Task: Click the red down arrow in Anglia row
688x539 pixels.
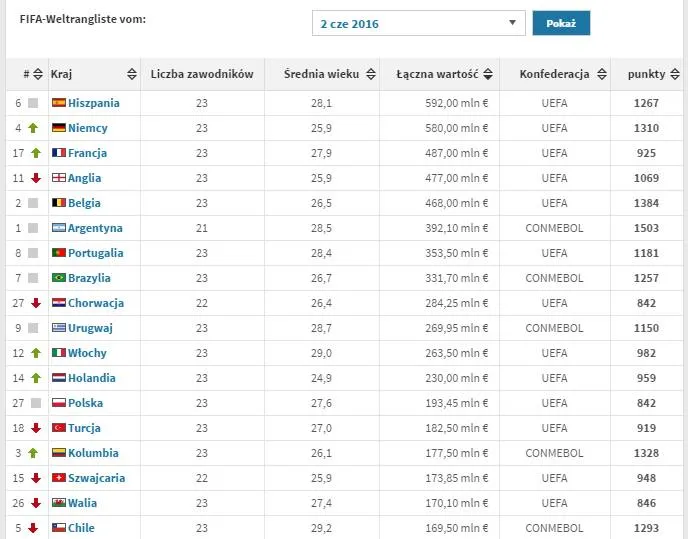Action: pos(36,178)
